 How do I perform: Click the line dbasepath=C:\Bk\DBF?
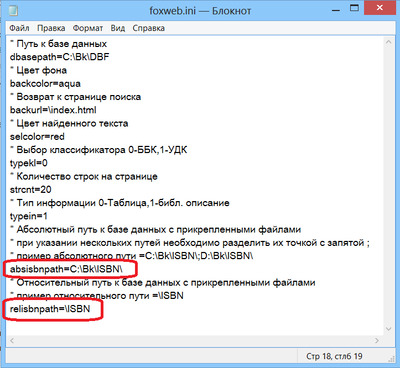60,57
